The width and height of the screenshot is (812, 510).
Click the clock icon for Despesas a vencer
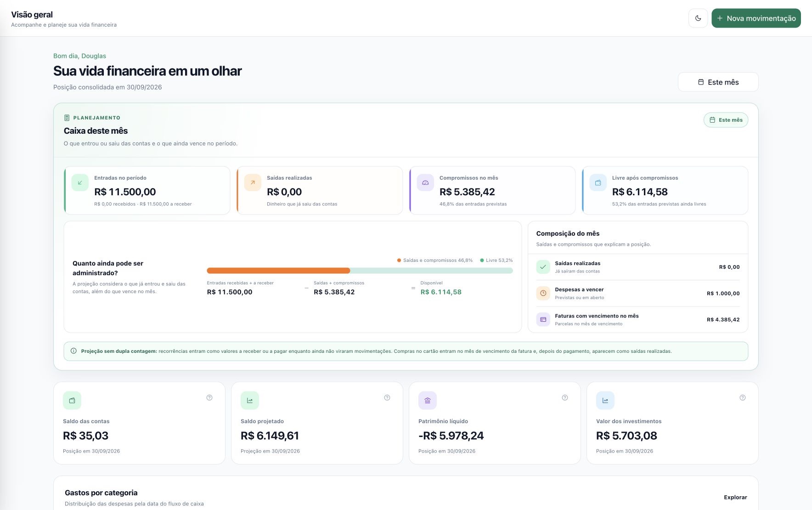pyautogui.click(x=543, y=293)
